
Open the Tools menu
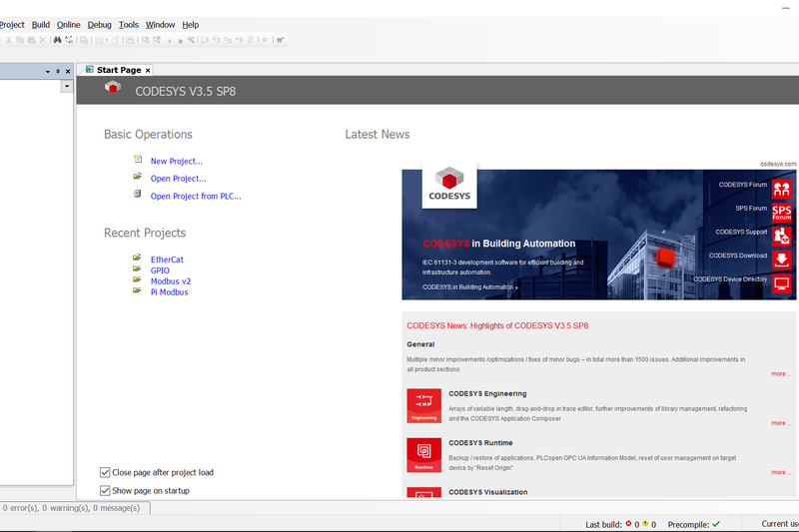(x=129, y=24)
